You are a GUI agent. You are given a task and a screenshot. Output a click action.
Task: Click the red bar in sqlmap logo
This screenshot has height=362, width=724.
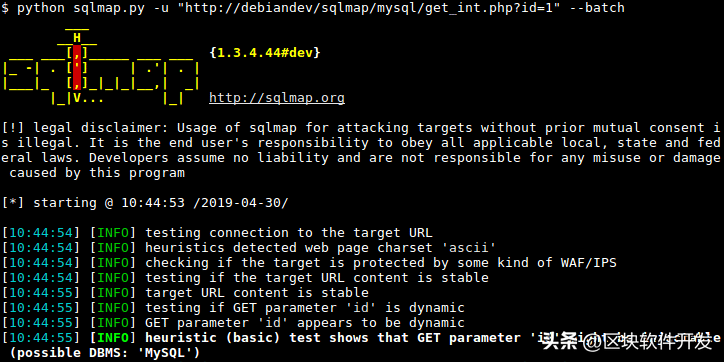(x=77, y=68)
